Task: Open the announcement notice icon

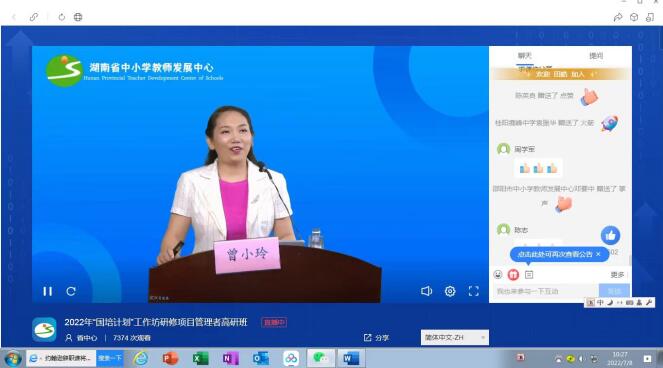Action: [529, 275]
